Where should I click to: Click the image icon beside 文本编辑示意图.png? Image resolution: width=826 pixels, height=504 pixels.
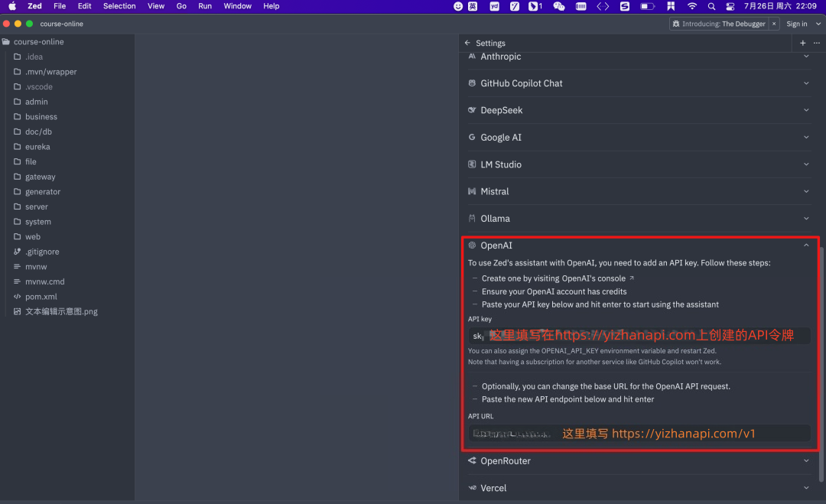[18, 311]
